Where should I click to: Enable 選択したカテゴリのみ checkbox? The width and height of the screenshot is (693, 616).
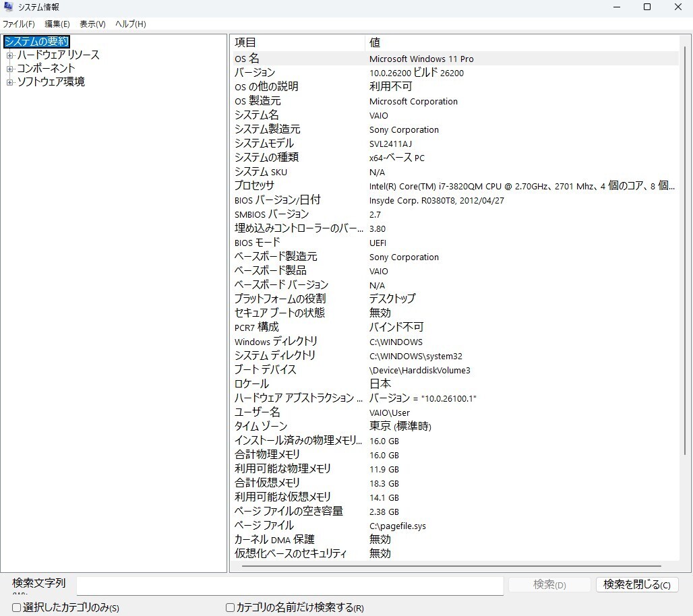pyautogui.click(x=16, y=608)
